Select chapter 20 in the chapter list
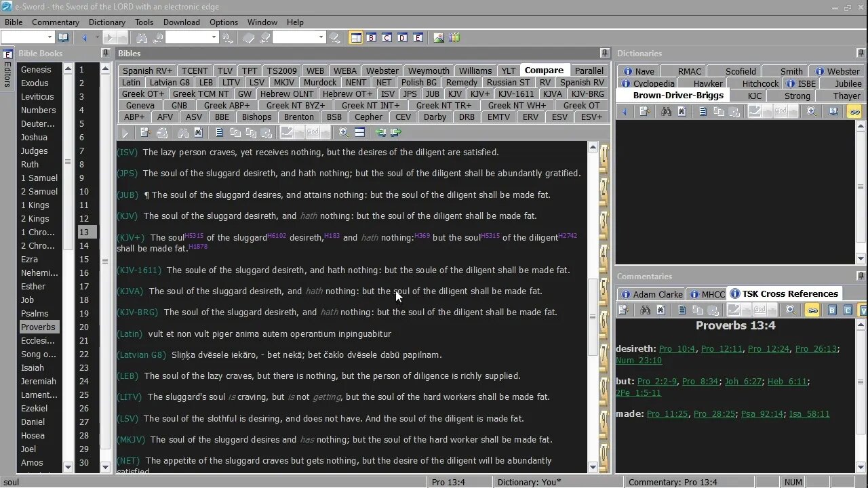 pos(84,327)
